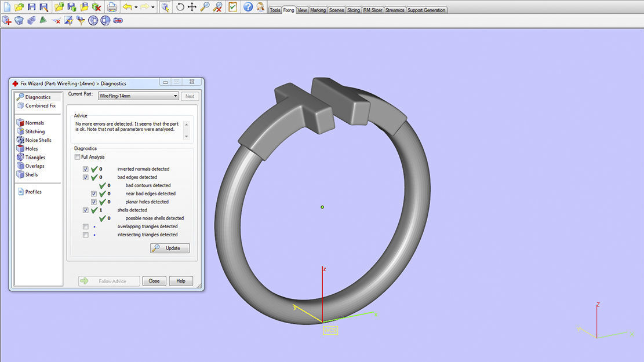Screen dimensions: 644x362
Task: Switch to the Fixing tab
Action: click(x=289, y=10)
